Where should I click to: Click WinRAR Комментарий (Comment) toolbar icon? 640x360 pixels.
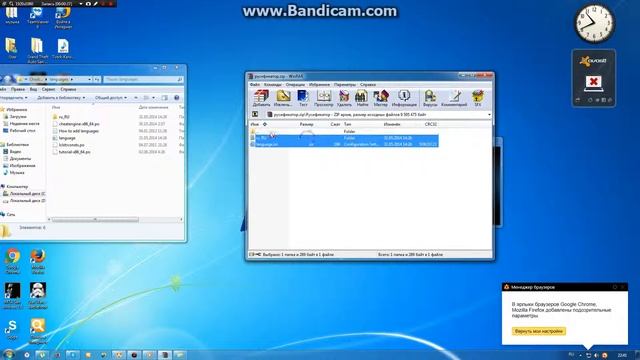click(454, 98)
